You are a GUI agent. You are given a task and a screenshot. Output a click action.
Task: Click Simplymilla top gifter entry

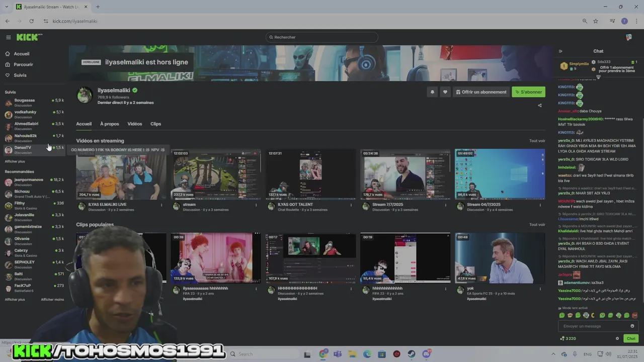[x=575, y=66]
